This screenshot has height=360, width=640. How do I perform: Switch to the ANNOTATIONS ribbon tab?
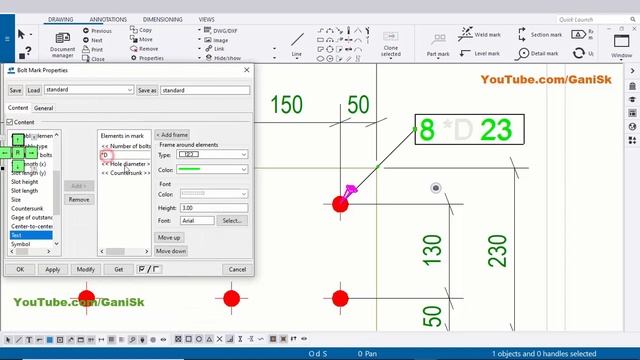pos(108,19)
